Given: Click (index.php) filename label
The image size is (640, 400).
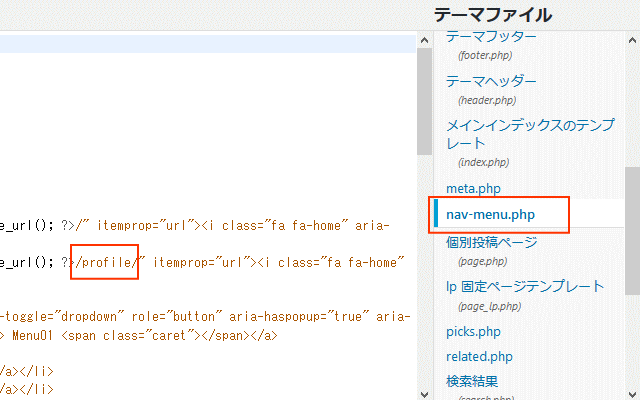Looking at the screenshot, I should 483,162.
